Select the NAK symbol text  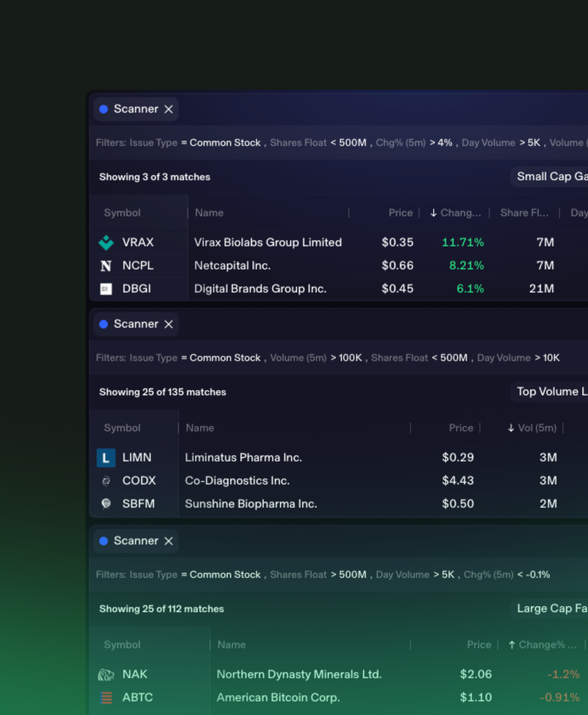coord(135,675)
